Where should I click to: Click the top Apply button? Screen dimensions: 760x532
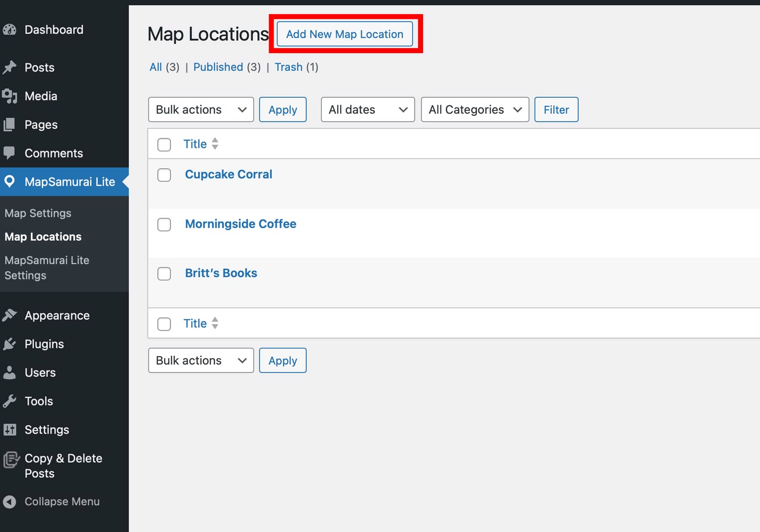click(283, 109)
